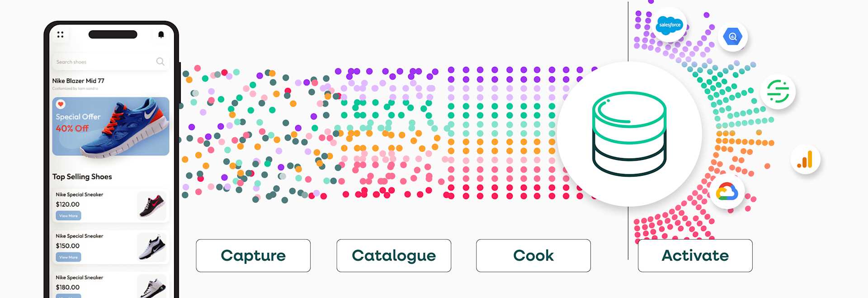Open the Nike Blazer Mid 77 listing

(79, 80)
